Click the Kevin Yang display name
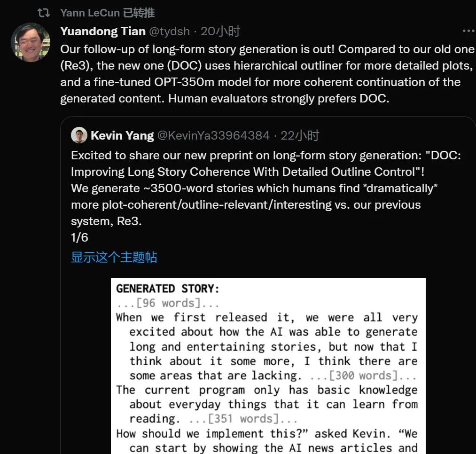Viewport: 476px width, 454px height. point(122,136)
